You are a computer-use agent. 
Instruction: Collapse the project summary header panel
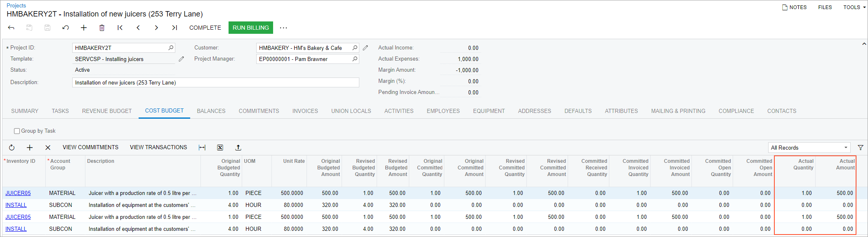864,44
